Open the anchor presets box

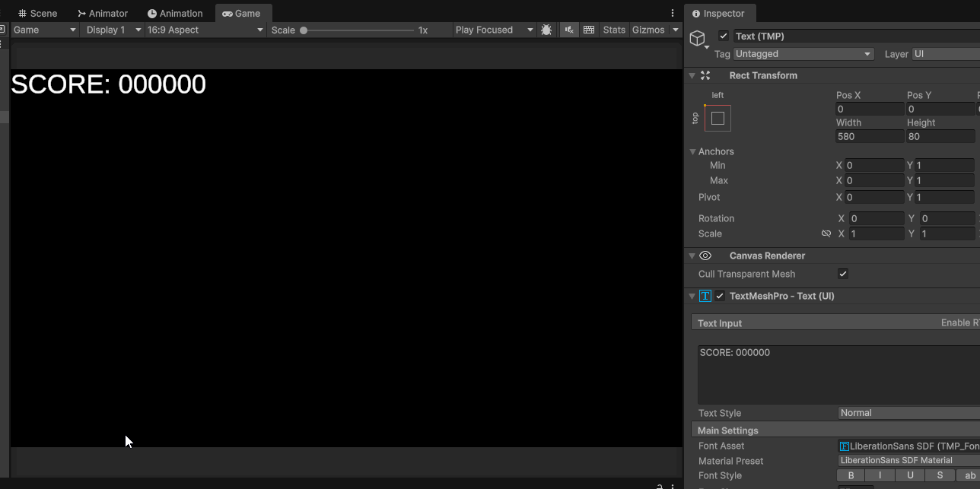coord(717,118)
